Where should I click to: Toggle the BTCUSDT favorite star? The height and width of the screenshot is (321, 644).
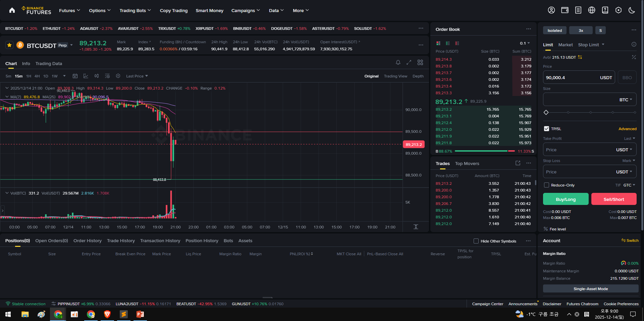click(9, 45)
